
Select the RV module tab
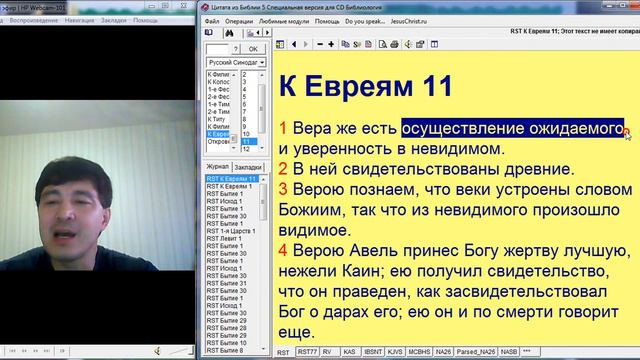click(327, 351)
